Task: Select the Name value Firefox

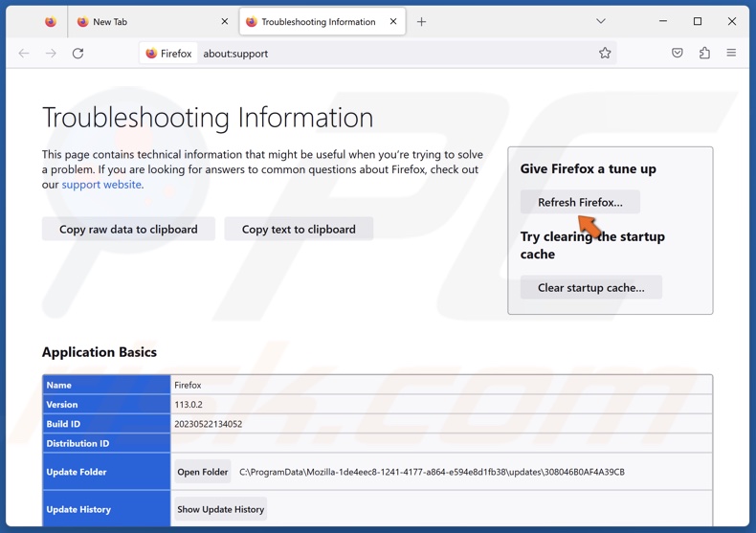Action: coord(188,385)
